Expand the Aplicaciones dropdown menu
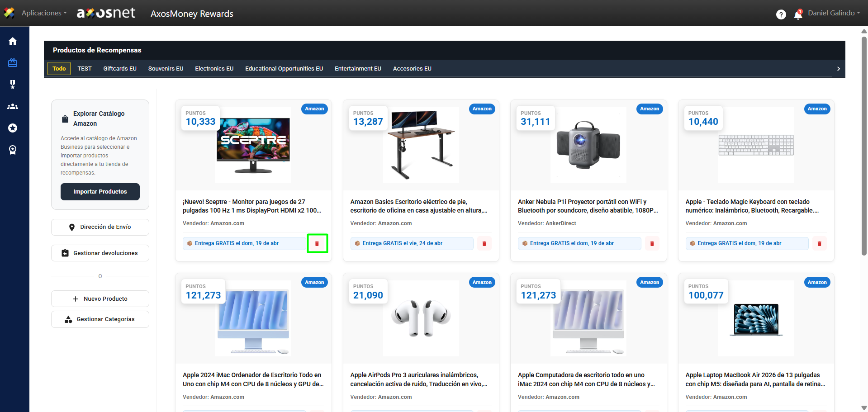This screenshot has width=868, height=412. coord(44,13)
